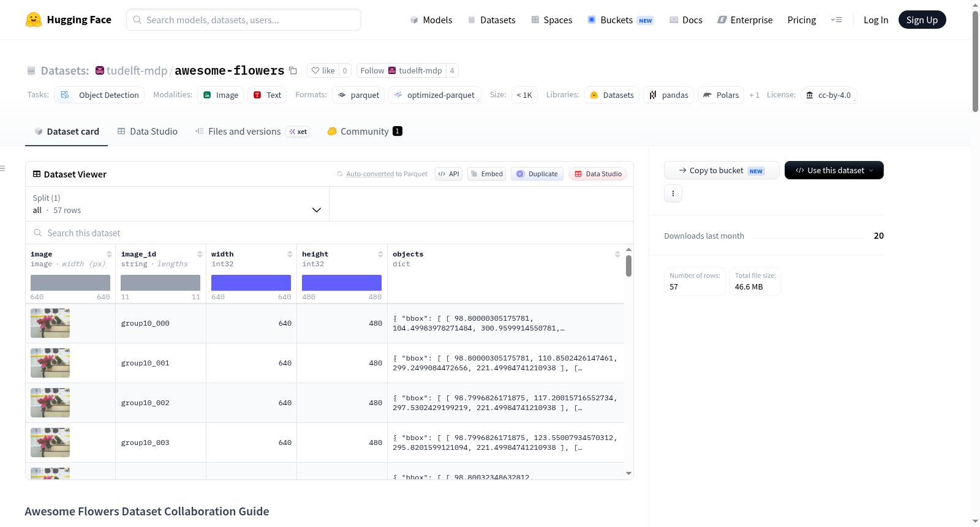The height and width of the screenshot is (527, 980).
Task: Open Spaces in the top navigation
Action: 551,20
